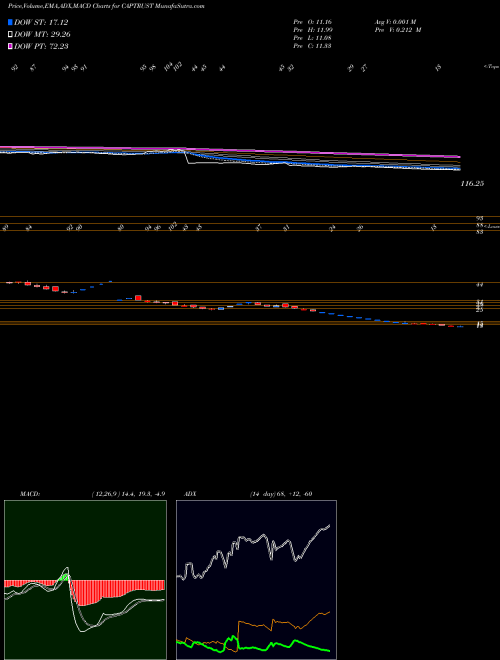Viewport: 500px width, 660px height.
Task: Click the 'MACD:' panel label
Action: (x=30, y=494)
